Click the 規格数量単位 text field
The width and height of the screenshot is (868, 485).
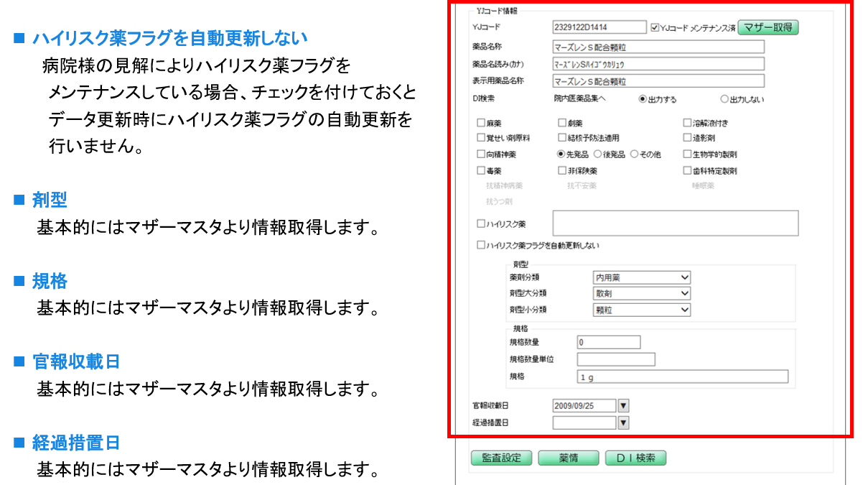tap(615, 359)
